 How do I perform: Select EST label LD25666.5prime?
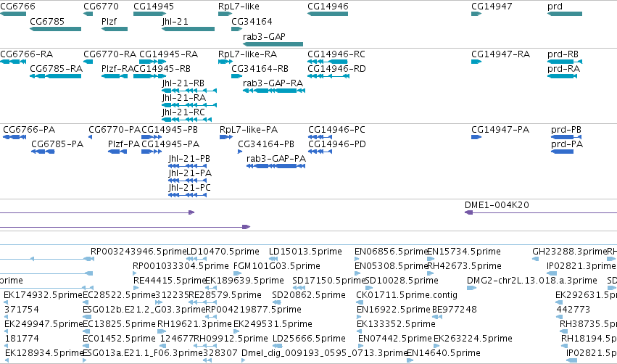click(310, 339)
